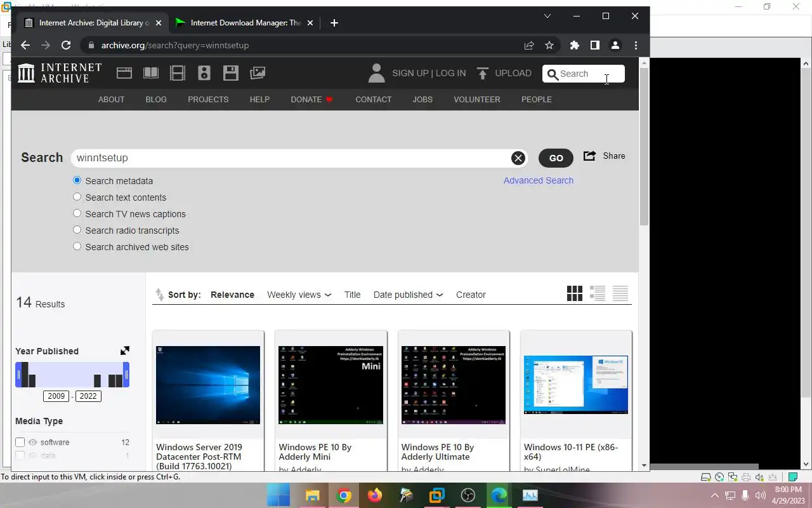Click the upload arrow icon
812x508 pixels.
pos(483,74)
